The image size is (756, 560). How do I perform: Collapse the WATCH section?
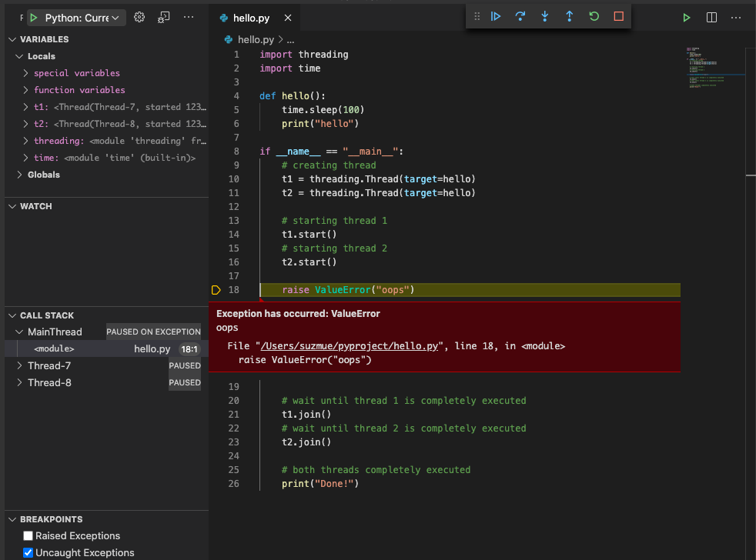click(12, 206)
